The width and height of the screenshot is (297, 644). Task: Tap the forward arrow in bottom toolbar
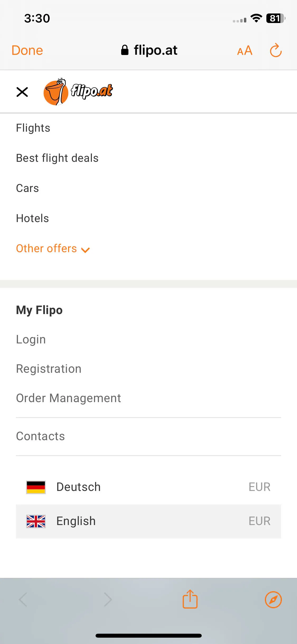108,600
